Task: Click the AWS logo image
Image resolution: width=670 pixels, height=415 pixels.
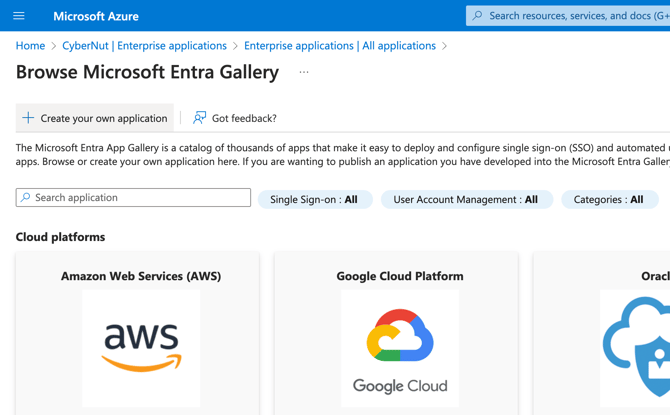Action: (x=141, y=348)
